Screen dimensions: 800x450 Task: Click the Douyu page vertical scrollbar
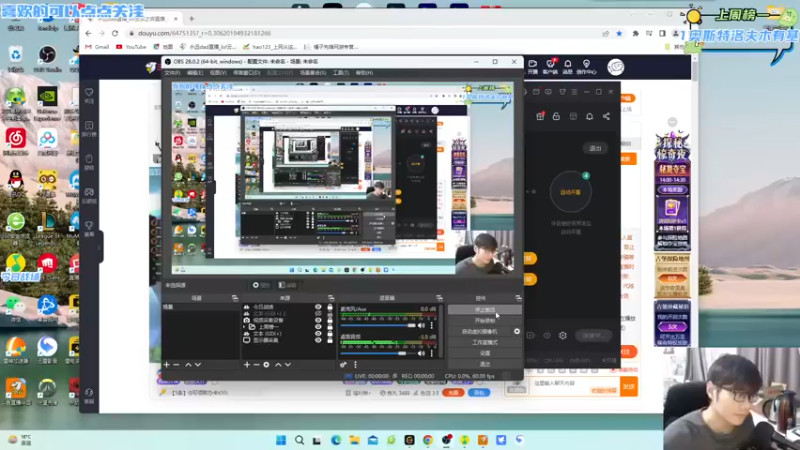point(694,71)
